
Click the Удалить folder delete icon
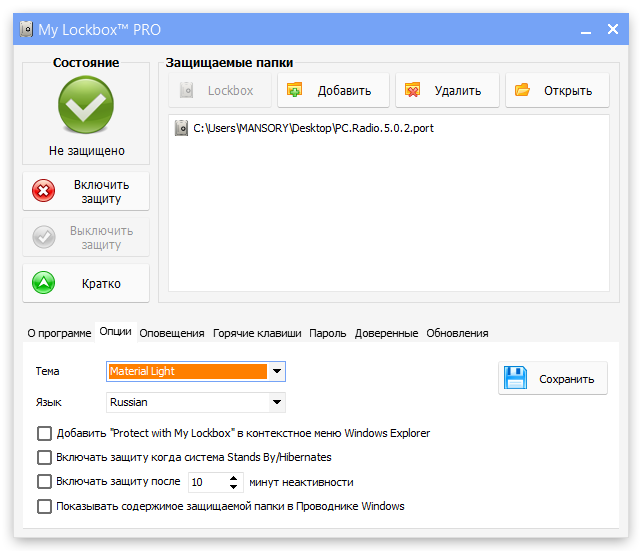(412, 90)
